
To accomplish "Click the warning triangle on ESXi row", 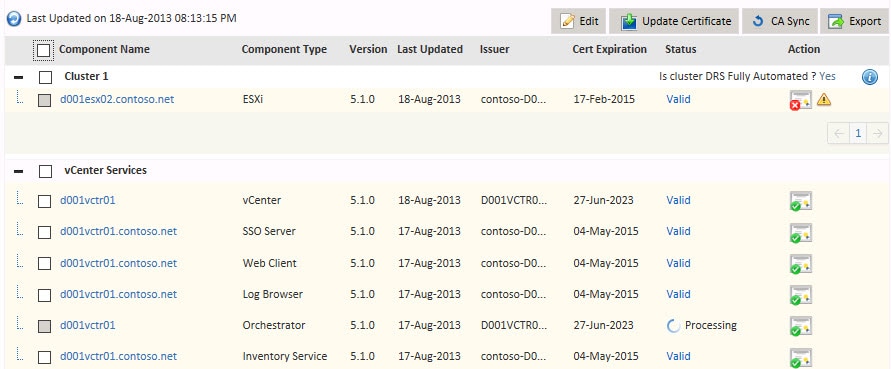I will pos(824,99).
